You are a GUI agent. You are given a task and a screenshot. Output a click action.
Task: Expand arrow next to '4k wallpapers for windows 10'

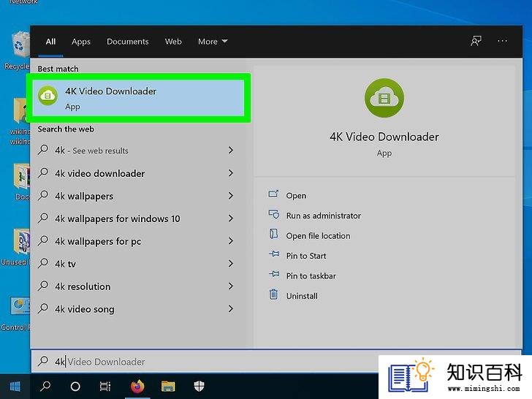[231, 218]
